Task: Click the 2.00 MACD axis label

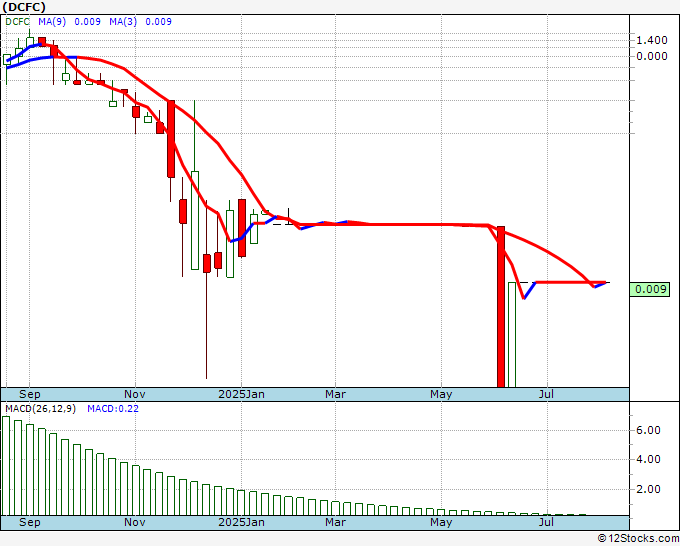Action: [648, 489]
